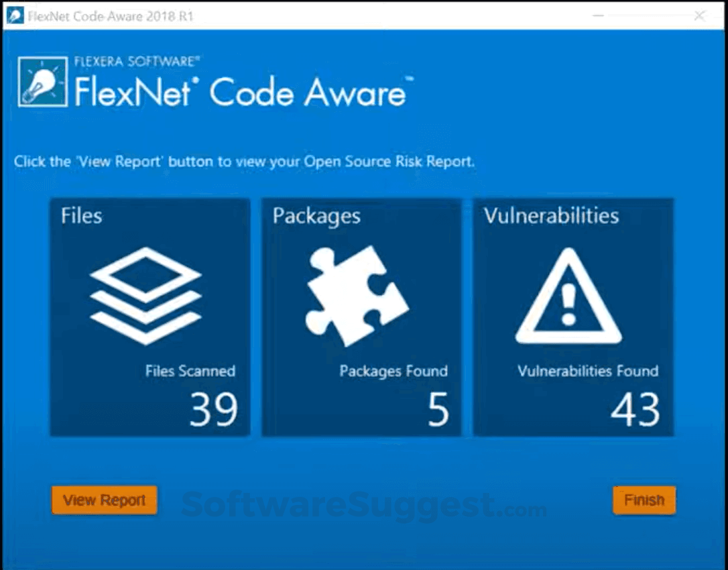Select the Files tile

[x=149, y=315]
